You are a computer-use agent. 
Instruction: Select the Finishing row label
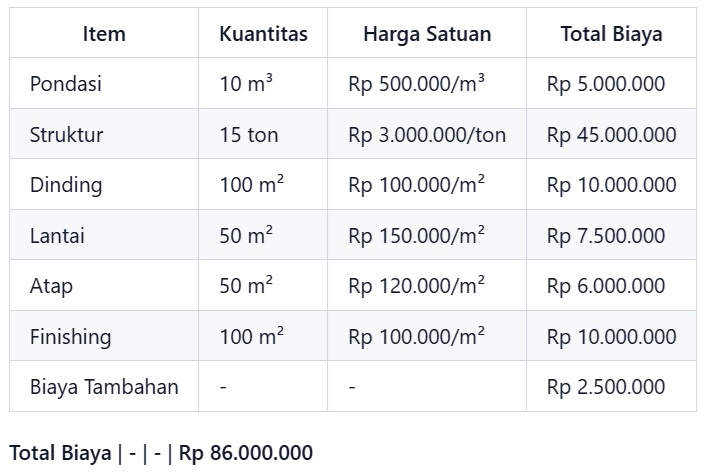(x=70, y=336)
